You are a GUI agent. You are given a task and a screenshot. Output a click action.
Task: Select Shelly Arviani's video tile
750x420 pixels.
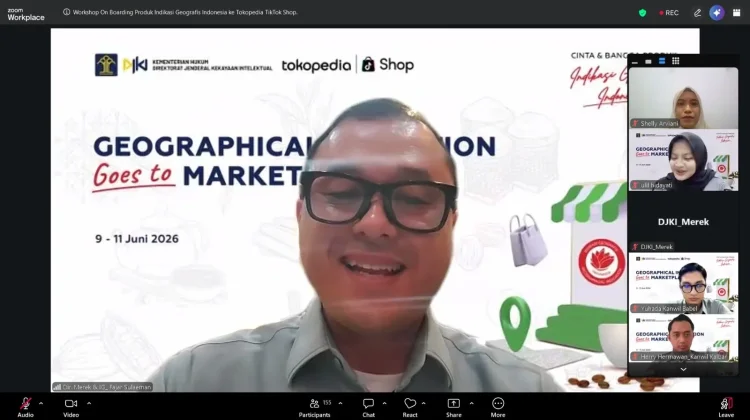[x=683, y=98]
